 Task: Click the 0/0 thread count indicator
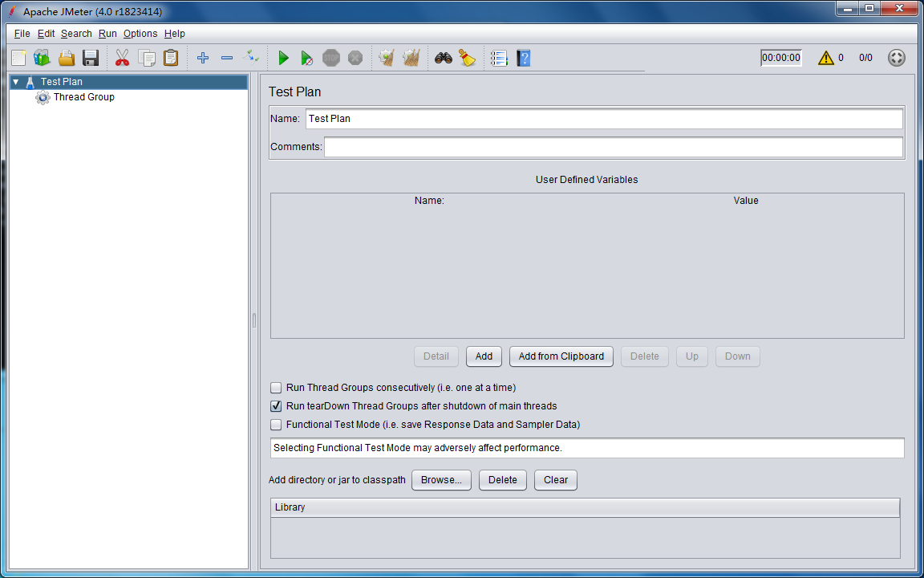(865, 58)
